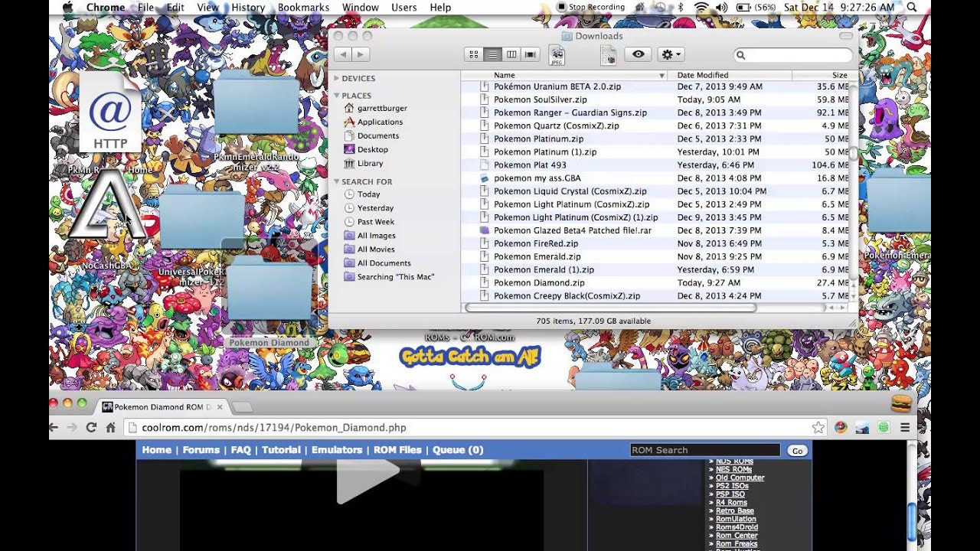Open the Users menu
The height and width of the screenshot is (551, 980).
403,7
